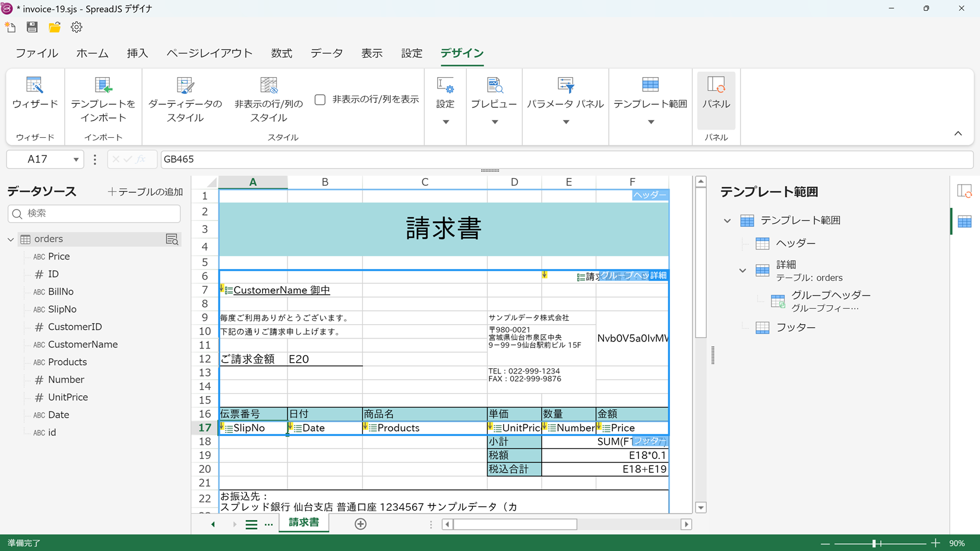The image size is (980, 551).
Task: Add a new sheet with plus icon
Action: click(x=361, y=524)
